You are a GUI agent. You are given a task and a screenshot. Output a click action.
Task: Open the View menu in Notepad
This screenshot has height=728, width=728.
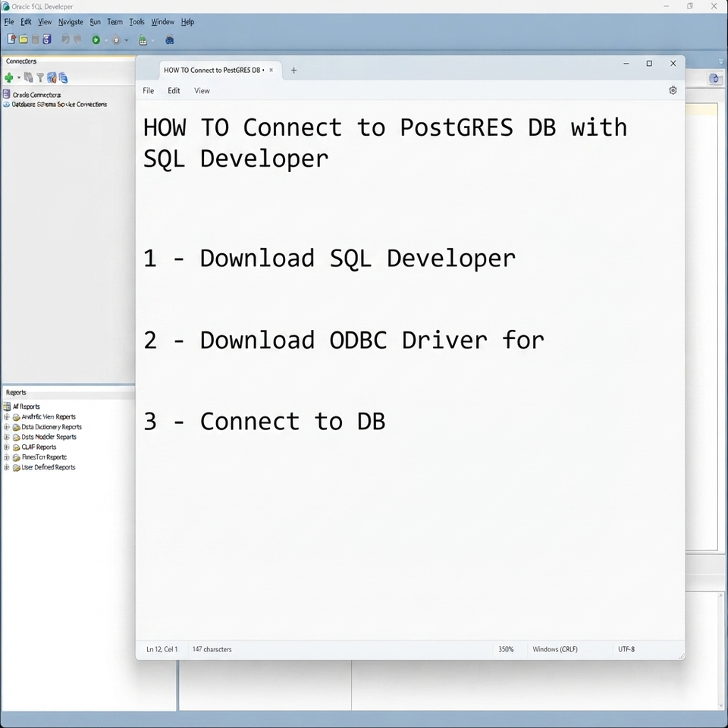(202, 90)
